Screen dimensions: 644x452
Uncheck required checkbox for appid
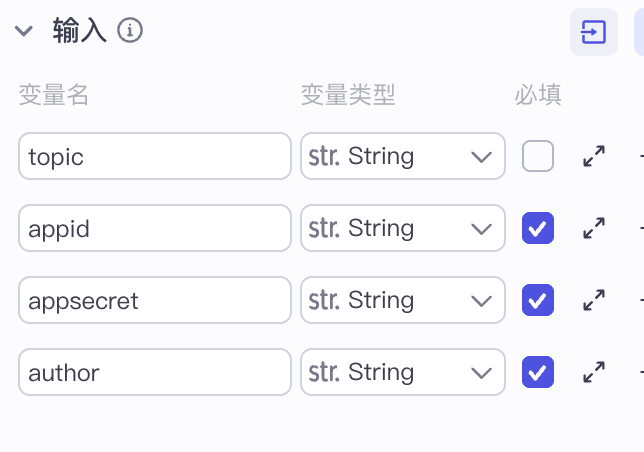click(538, 229)
